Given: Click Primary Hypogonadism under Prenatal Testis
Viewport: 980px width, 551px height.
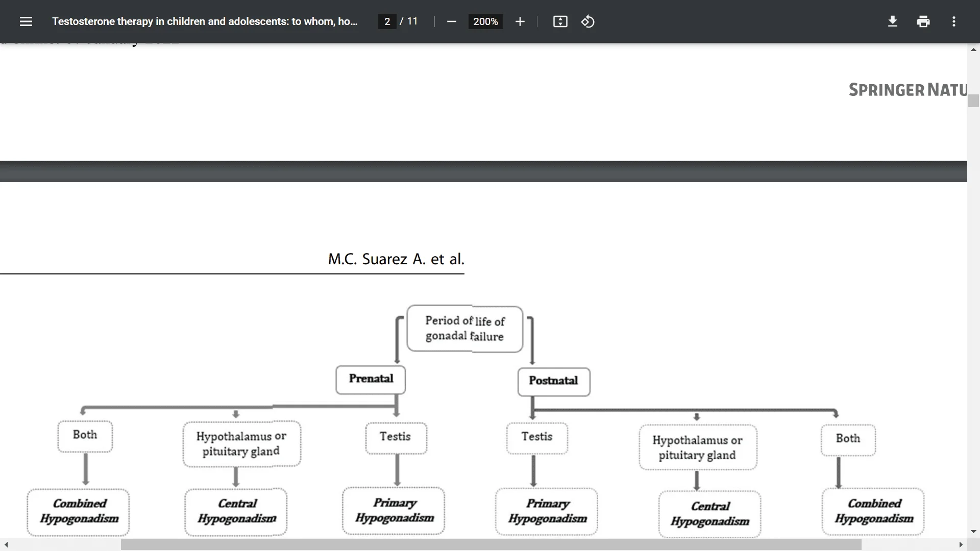Looking at the screenshot, I should click(395, 509).
